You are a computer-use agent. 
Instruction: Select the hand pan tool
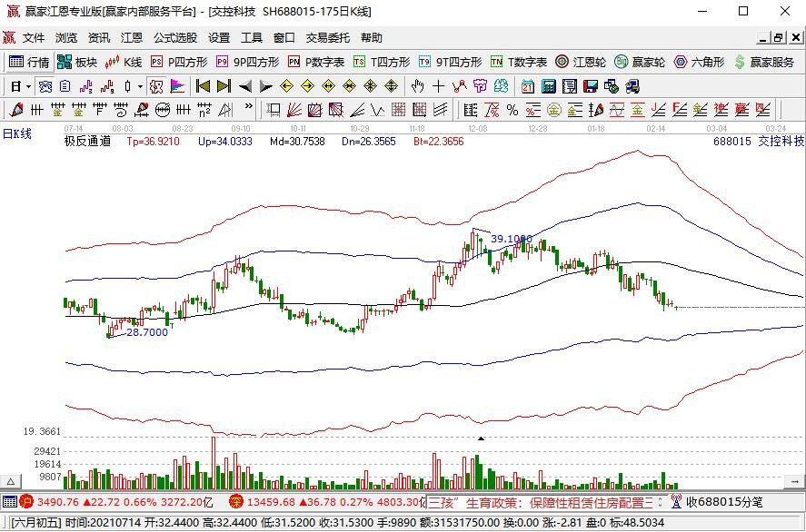(417, 86)
